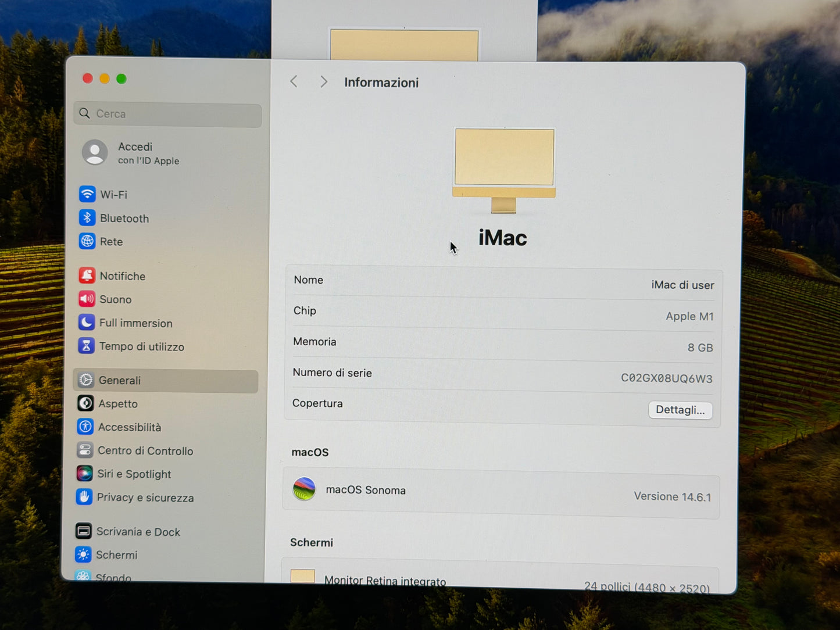Open Notifiche bell icon
Image resolution: width=840 pixels, height=630 pixels.
tap(87, 275)
